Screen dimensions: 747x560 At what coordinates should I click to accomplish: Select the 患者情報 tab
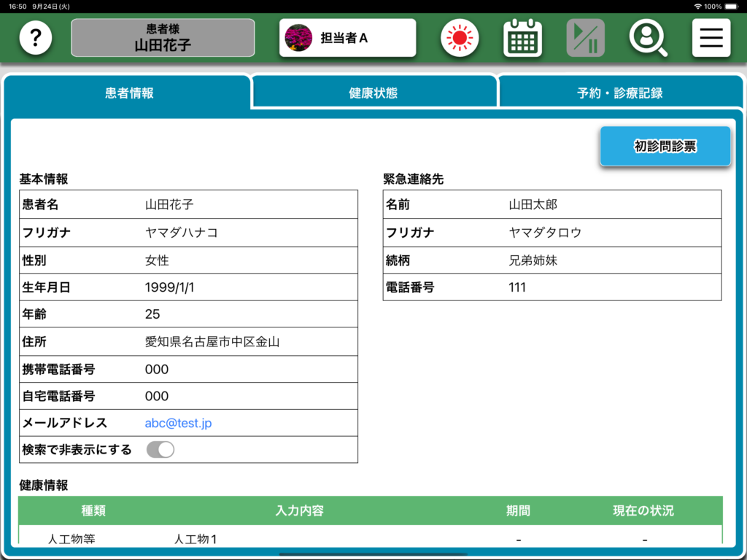(x=129, y=93)
